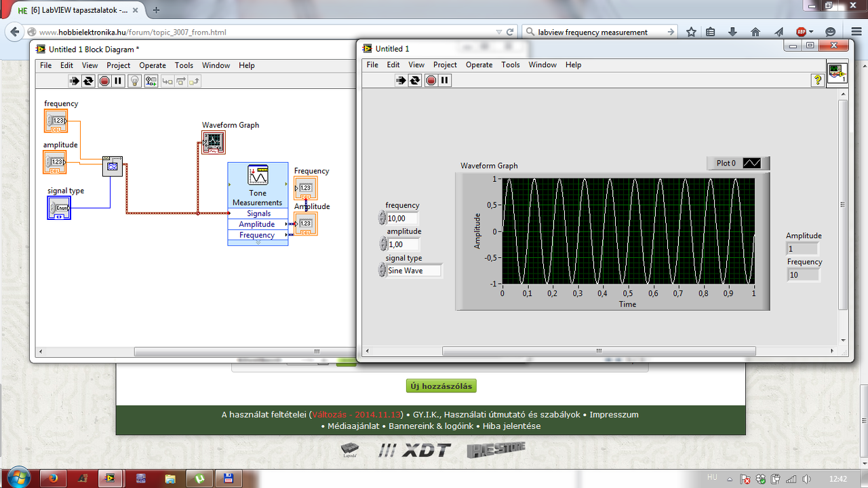Click Step Into button in Block Diagram
The width and height of the screenshot is (868, 488).
pos(167,81)
